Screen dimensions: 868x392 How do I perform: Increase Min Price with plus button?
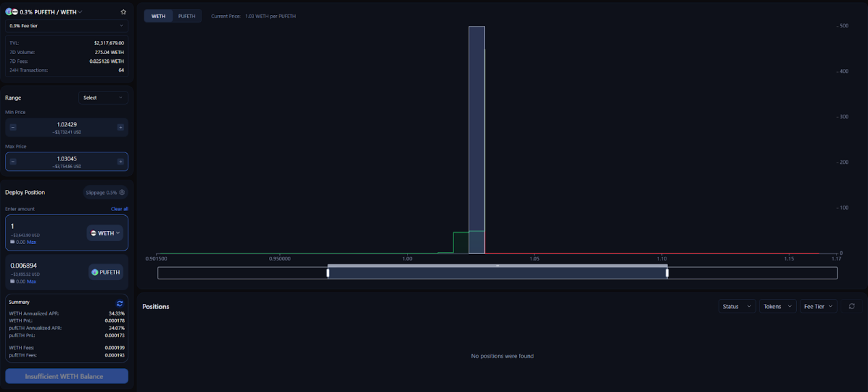pos(120,127)
